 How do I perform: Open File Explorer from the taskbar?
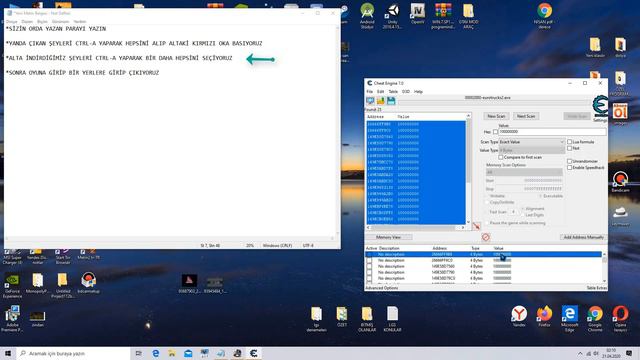[172, 353]
